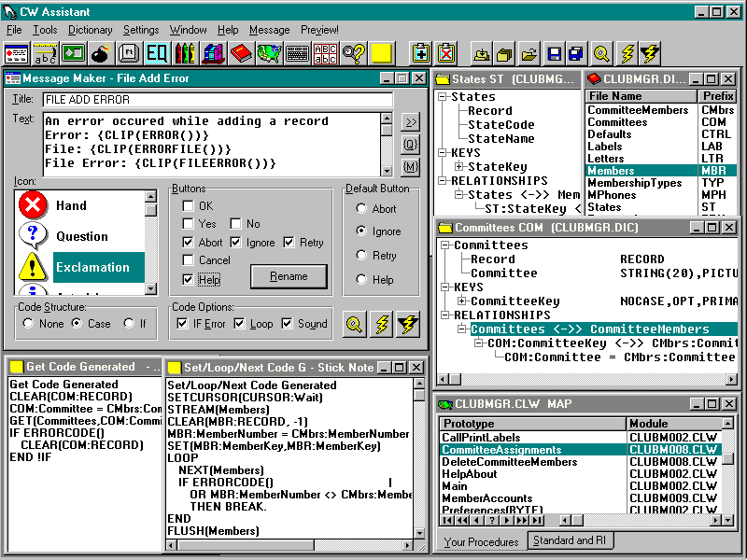Check the No button checkbox
Image resolution: width=747 pixels, height=560 pixels.
point(235,223)
